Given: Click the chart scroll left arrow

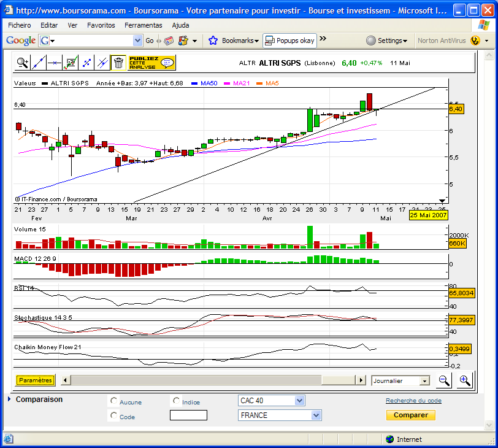Looking at the screenshot, I should (x=66, y=380).
